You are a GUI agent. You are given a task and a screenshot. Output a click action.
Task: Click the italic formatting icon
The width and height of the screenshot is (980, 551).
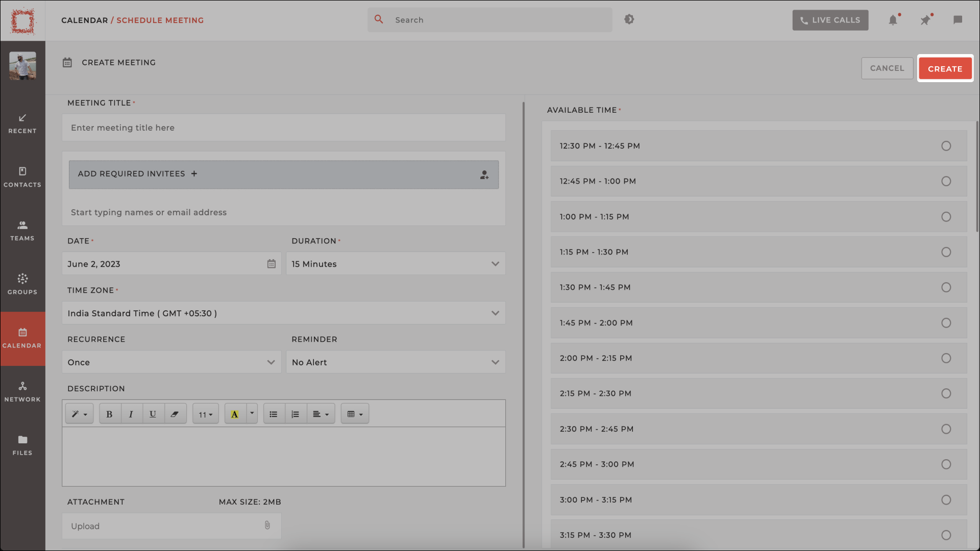point(131,414)
